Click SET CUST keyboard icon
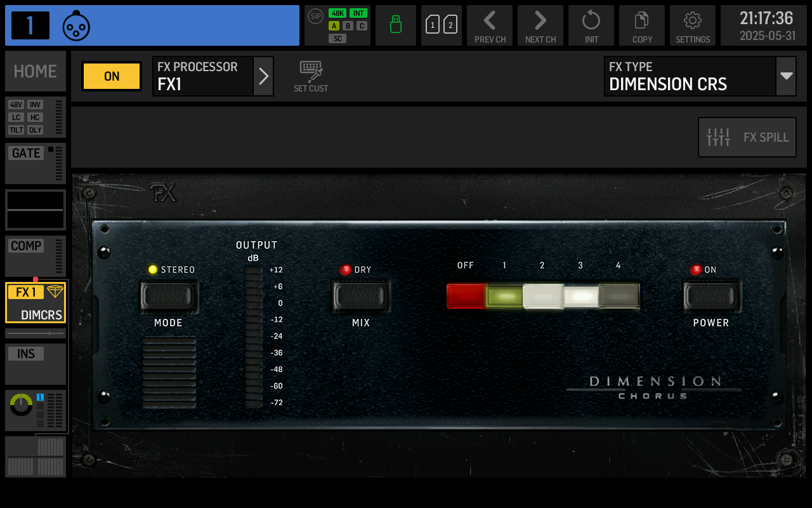The height and width of the screenshot is (508, 812). click(311, 76)
